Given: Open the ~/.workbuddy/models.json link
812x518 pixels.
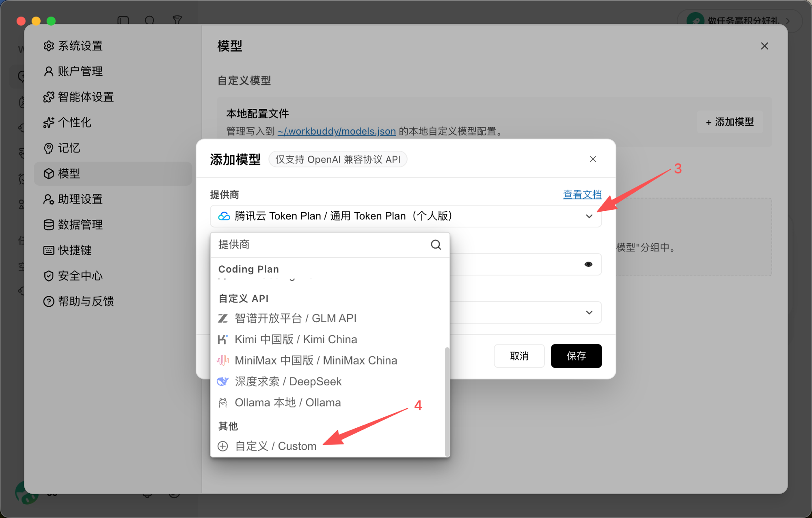Looking at the screenshot, I should (x=337, y=131).
